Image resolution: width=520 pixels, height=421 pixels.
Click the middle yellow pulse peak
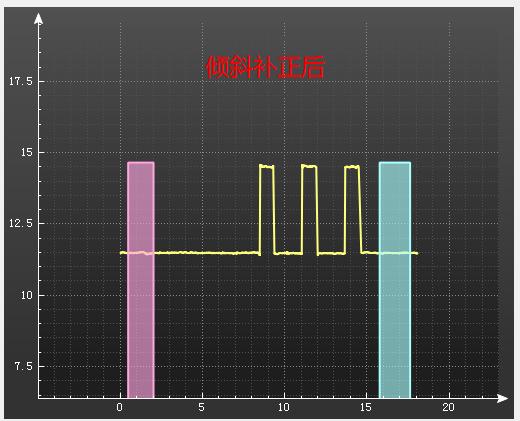(x=309, y=166)
